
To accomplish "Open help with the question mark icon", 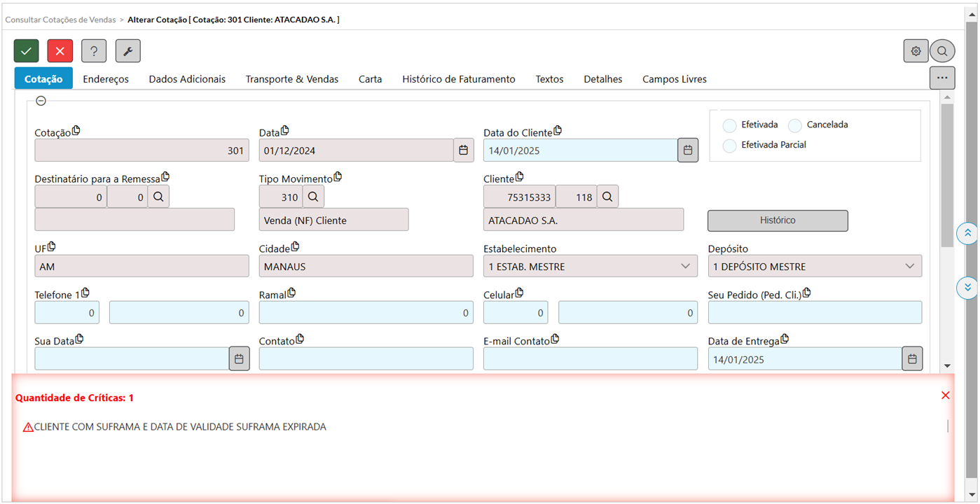I will [94, 51].
